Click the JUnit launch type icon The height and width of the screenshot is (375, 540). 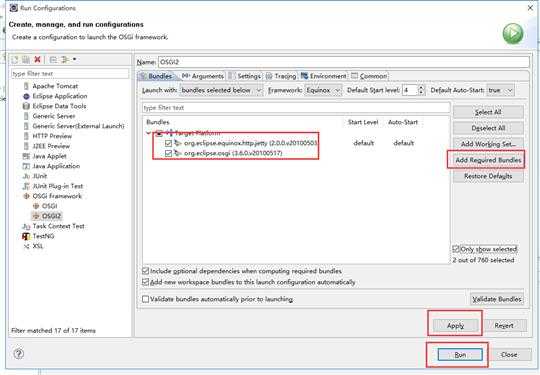[x=26, y=176]
